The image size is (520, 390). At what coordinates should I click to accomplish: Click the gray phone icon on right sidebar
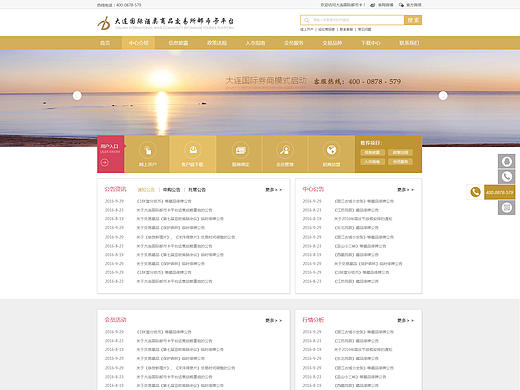pyautogui.click(x=507, y=177)
